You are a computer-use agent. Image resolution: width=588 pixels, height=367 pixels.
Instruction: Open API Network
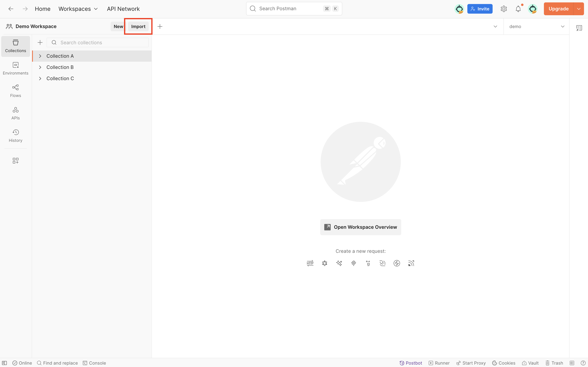tap(123, 9)
